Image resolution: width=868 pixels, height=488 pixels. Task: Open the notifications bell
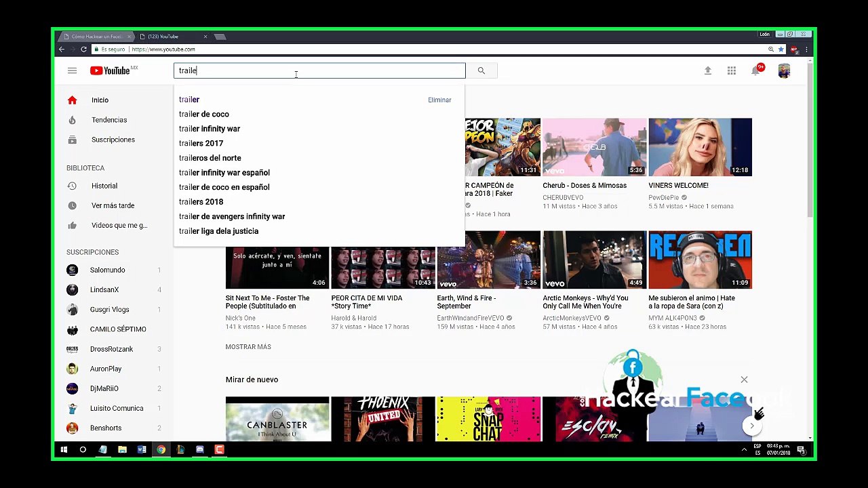(x=756, y=70)
